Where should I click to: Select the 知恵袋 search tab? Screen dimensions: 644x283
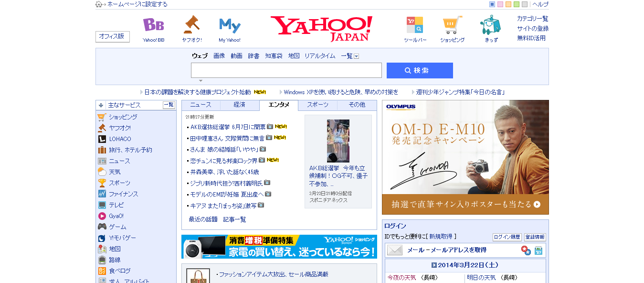(x=274, y=56)
